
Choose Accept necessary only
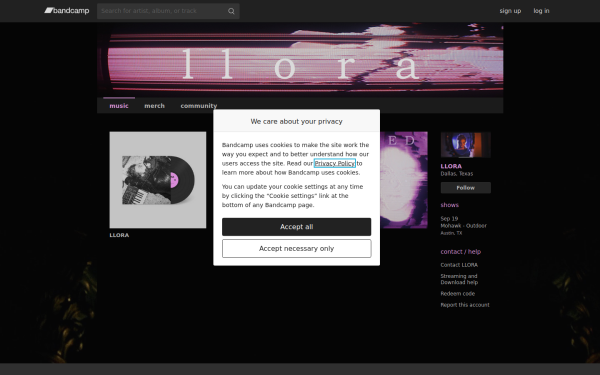(297, 248)
